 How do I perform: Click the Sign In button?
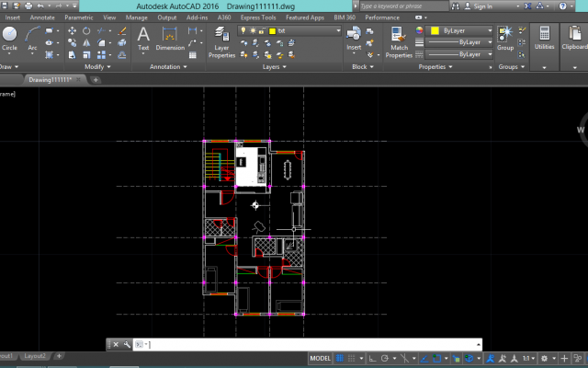[483, 6]
